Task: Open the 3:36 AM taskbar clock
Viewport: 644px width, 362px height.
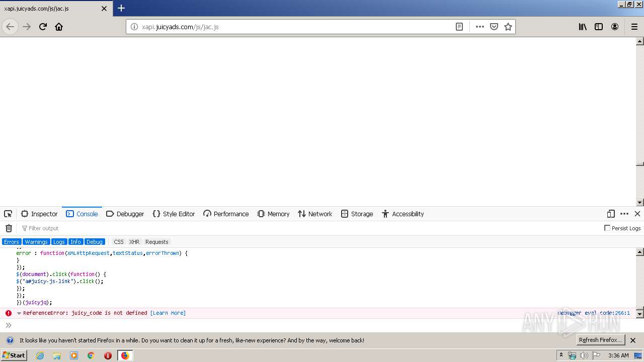Action: point(618,355)
